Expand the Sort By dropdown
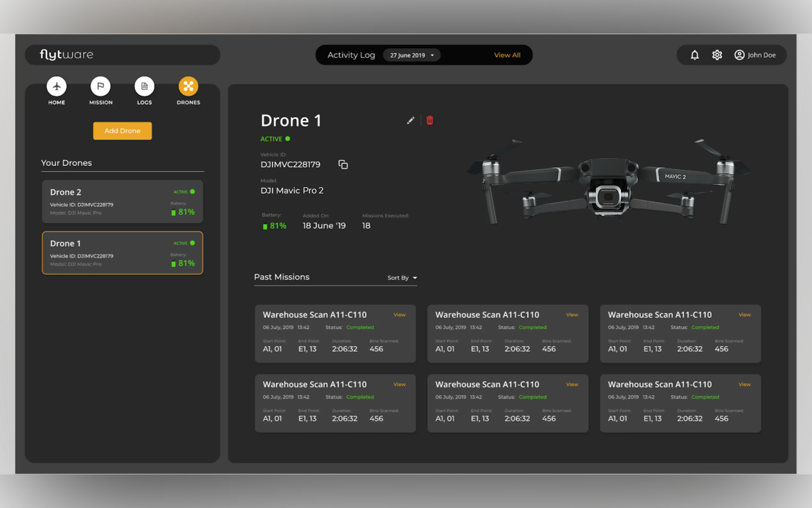 [x=402, y=278]
